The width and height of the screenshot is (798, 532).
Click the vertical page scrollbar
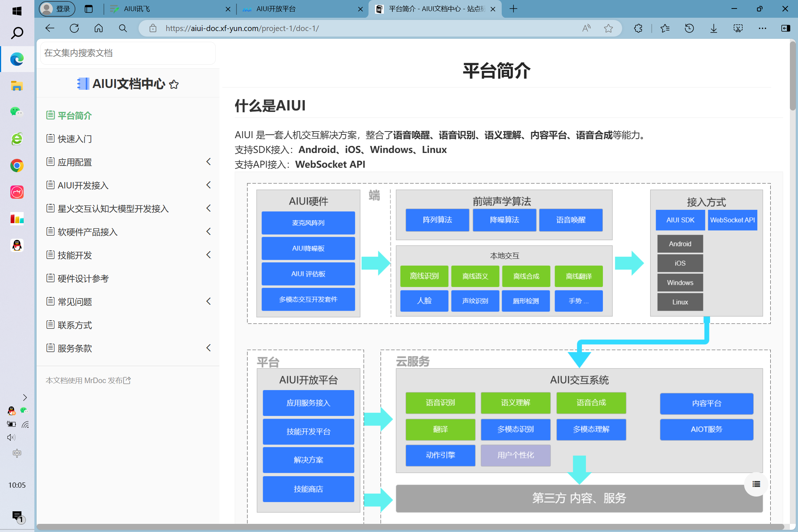click(793, 76)
